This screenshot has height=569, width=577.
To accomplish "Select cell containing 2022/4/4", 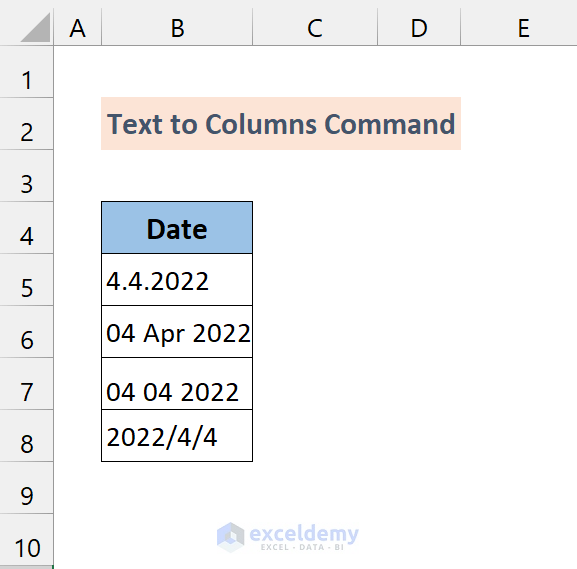I will coord(177,435).
